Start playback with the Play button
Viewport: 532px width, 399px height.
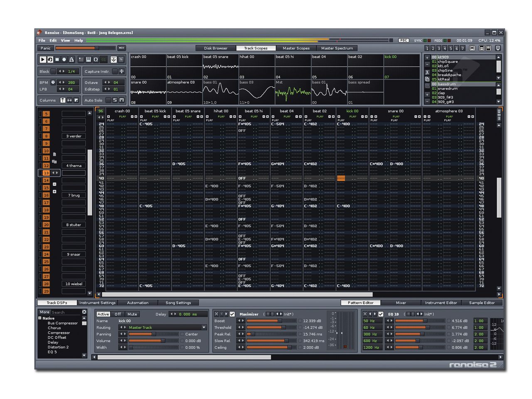point(42,60)
